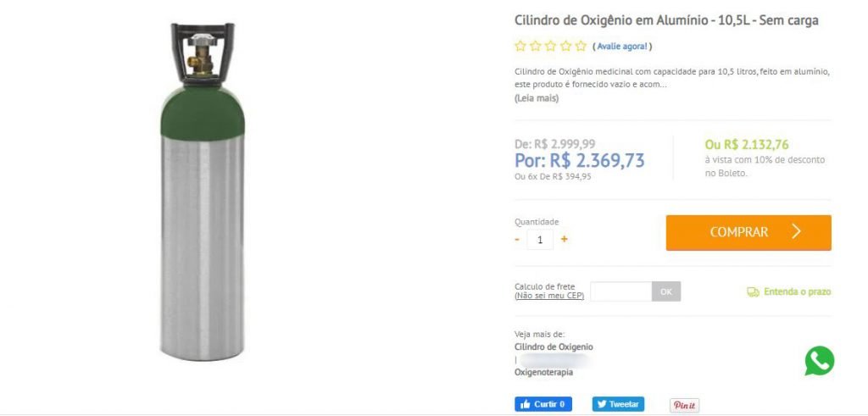Viewport: 868px width, 416px height.
Task: Click the third rating star
Action: coord(550,46)
